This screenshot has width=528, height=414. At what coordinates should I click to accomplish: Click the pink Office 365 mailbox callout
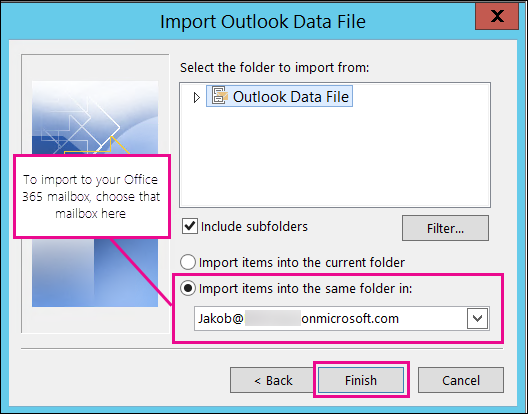(92, 196)
